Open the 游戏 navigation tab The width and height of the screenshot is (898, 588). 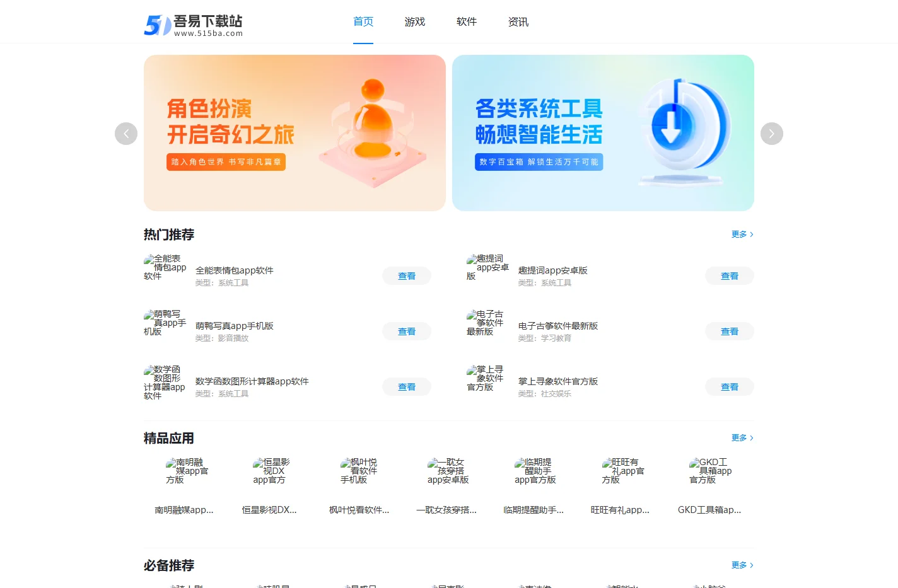pyautogui.click(x=415, y=22)
